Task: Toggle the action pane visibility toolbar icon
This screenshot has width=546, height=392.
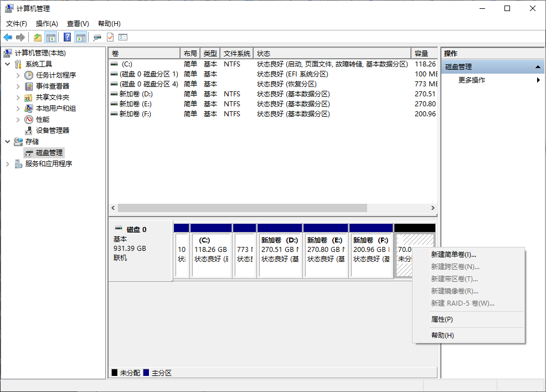Action: 81,37
